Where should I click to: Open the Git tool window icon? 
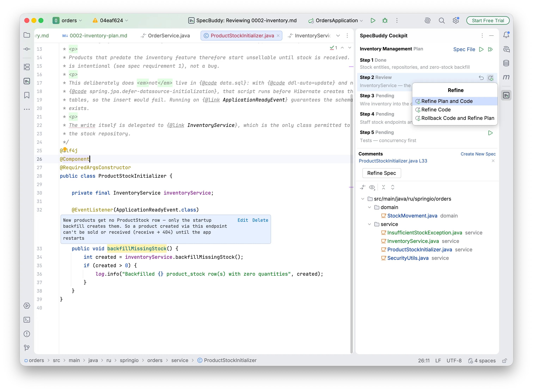(x=27, y=348)
